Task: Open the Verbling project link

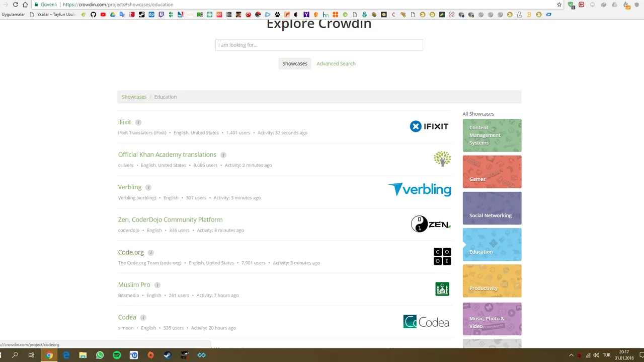Action: (x=130, y=187)
